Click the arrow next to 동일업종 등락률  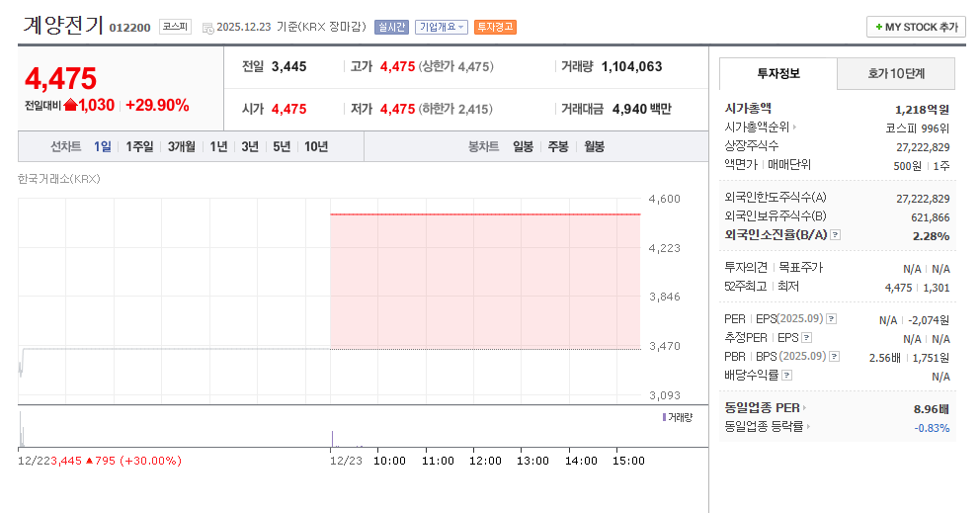tap(808, 427)
